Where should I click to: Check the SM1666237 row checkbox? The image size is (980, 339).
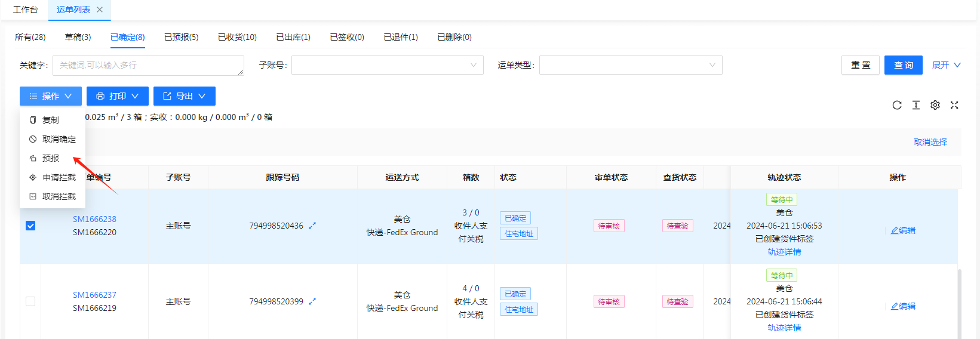pyautogui.click(x=30, y=301)
